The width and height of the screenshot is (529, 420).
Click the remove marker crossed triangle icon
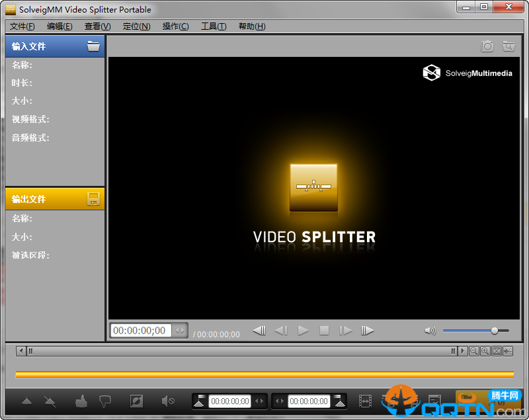point(50,401)
